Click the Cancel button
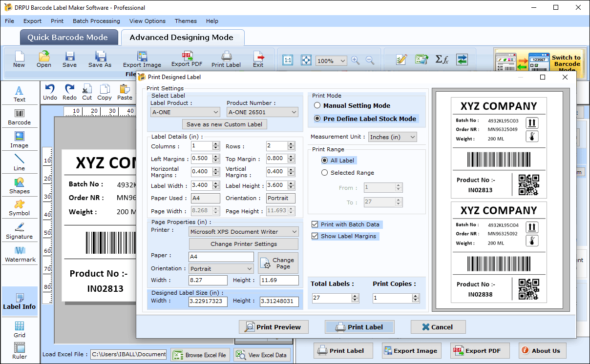Image resolution: width=590 pixels, height=364 pixels. tap(438, 327)
